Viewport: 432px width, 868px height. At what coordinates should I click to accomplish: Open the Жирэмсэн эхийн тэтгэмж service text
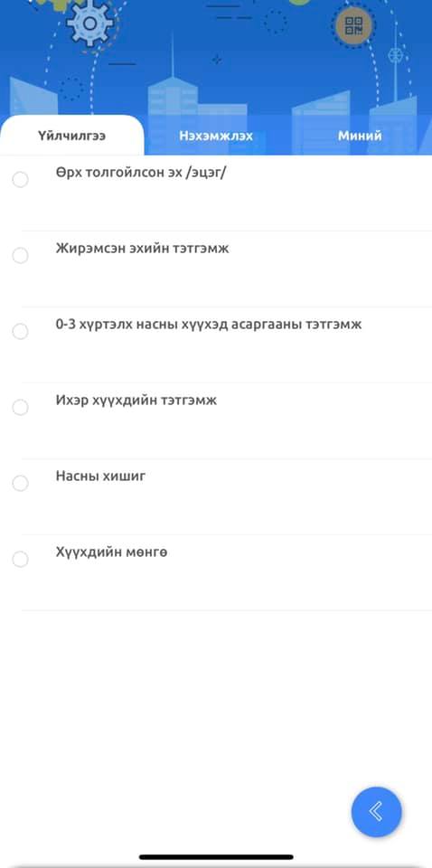142,249
